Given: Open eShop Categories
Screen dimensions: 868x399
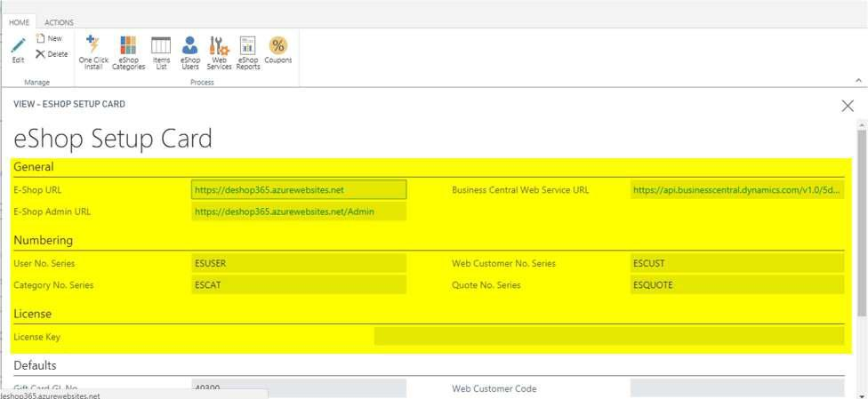Looking at the screenshot, I should pyautogui.click(x=128, y=52).
